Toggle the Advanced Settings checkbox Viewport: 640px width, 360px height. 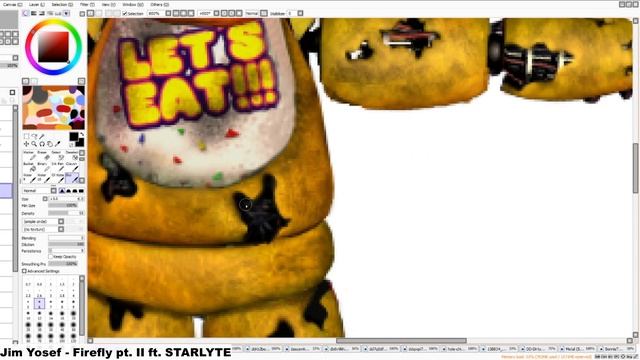[24, 271]
